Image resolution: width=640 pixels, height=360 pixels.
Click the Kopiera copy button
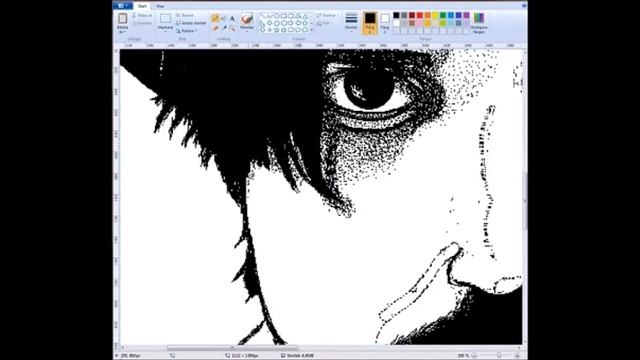pyautogui.click(x=142, y=23)
